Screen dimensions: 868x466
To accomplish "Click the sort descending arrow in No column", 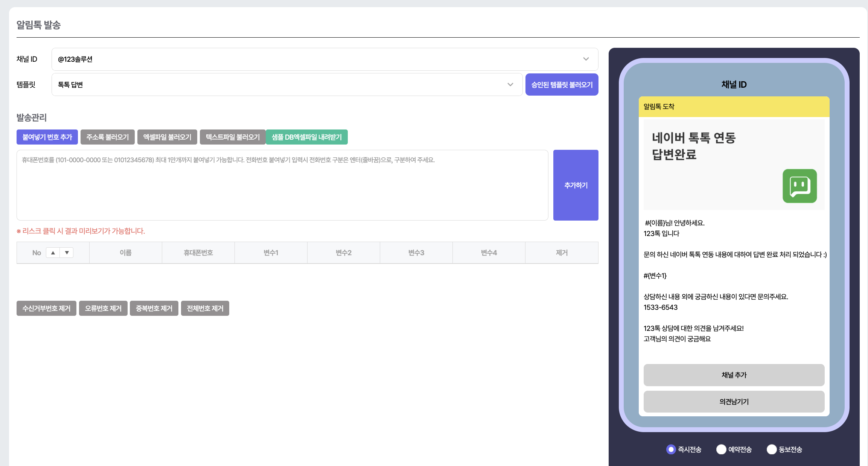I will 67,253.
